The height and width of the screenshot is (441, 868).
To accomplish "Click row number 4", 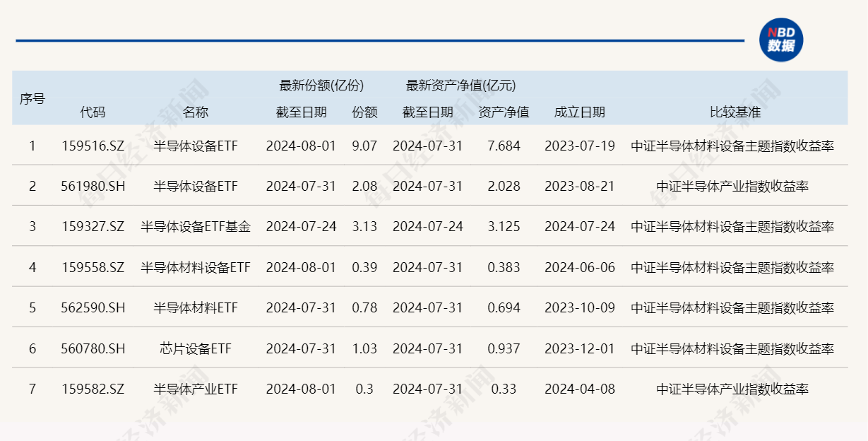I will (x=32, y=267).
